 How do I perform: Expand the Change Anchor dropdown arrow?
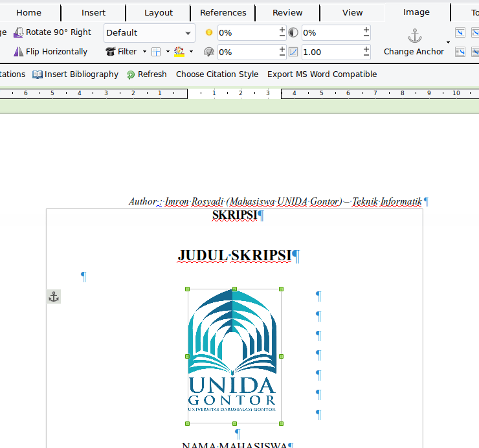click(x=448, y=42)
